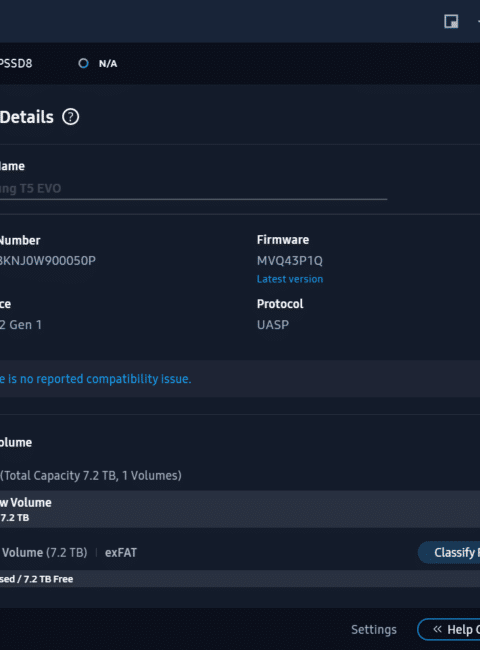
Task: Open the Latest version firmware link
Action: (x=290, y=279)
